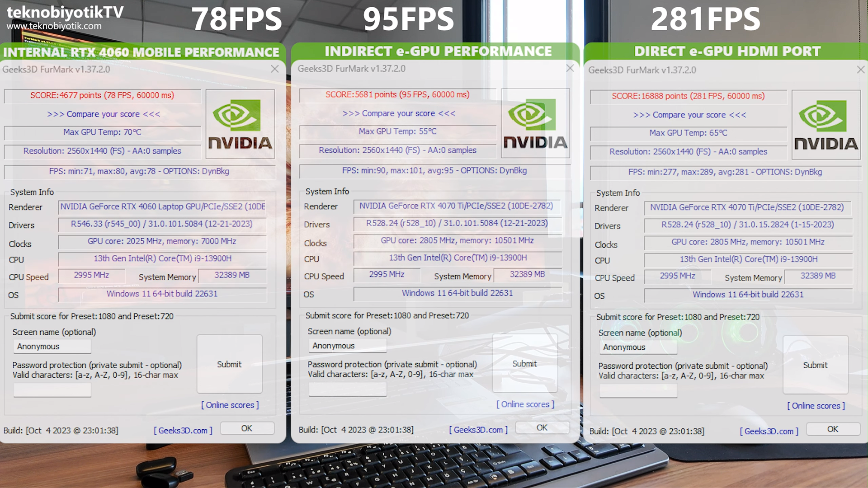Close the Direct e-GPU HDMI FurMark window

(x=860, y=70)
